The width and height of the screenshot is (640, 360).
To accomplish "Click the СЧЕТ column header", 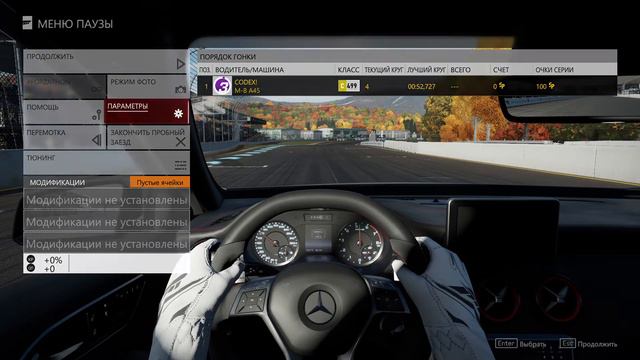I will pyautogui.click(x=501, y=70).
